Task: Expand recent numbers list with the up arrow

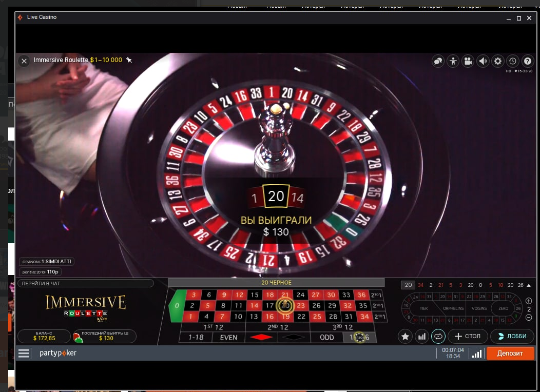Action: pos(529,285)
